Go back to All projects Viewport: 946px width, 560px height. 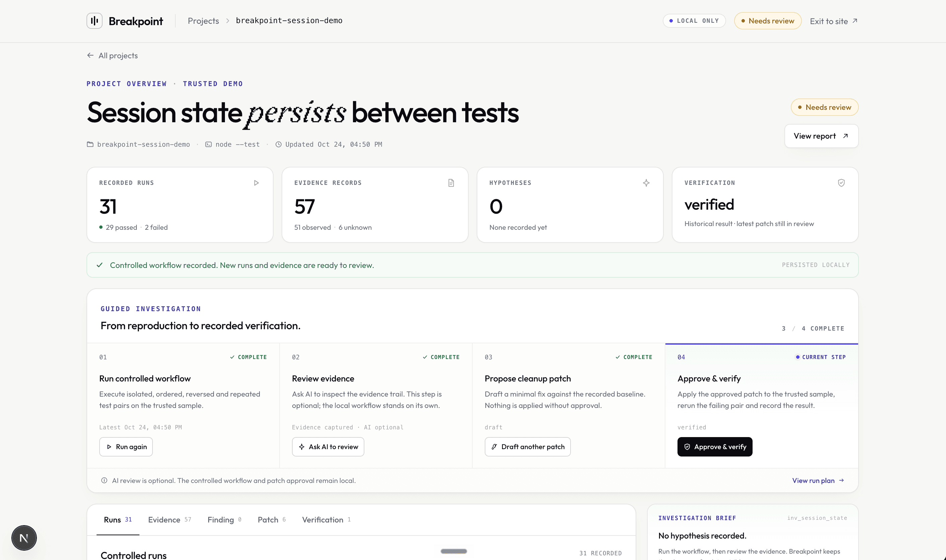click(x=113, y=56)
